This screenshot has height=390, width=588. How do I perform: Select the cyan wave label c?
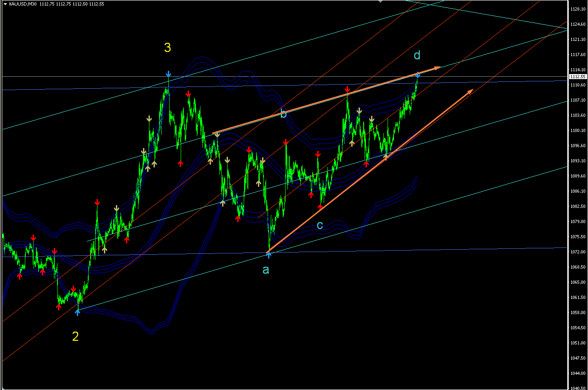click(x=320, y=225)
